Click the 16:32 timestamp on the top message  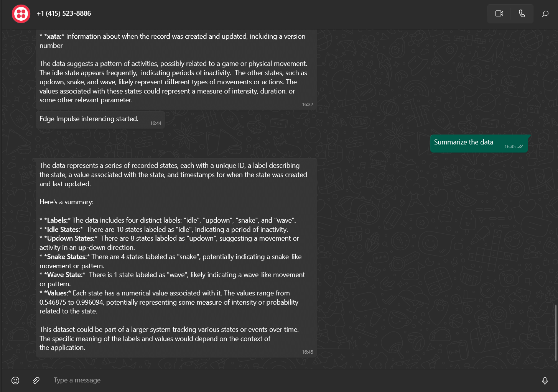307,105
